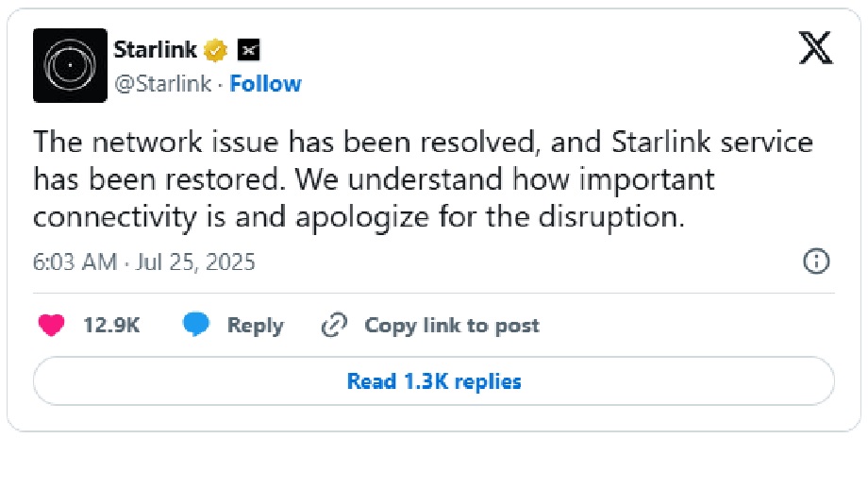Click the Reply text label
The image size is (868, 489).
(255, 326)
